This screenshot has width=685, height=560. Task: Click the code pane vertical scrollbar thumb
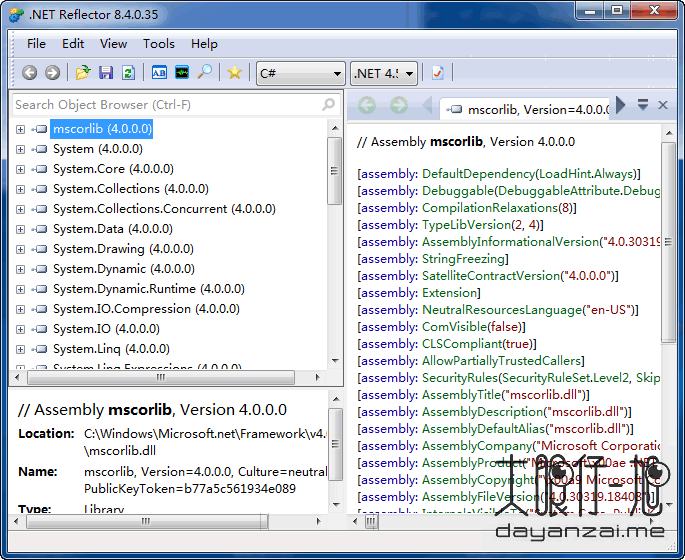point(668,243)
